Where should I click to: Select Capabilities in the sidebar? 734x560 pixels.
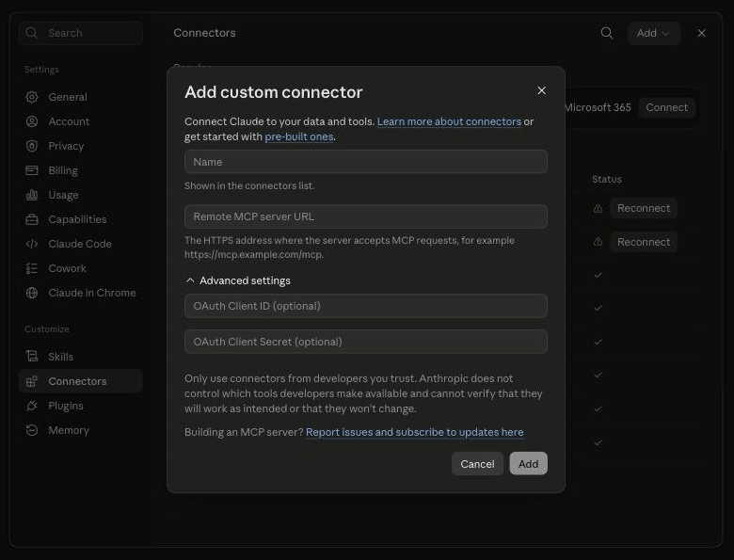pos(81,219)
